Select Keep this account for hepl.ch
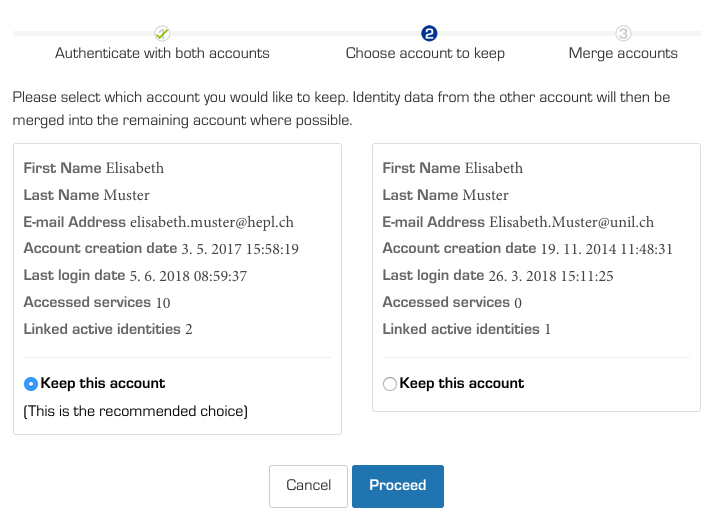The height and width of the screenshot is (518, 719). pyautogui.click(x=31, y=384)
